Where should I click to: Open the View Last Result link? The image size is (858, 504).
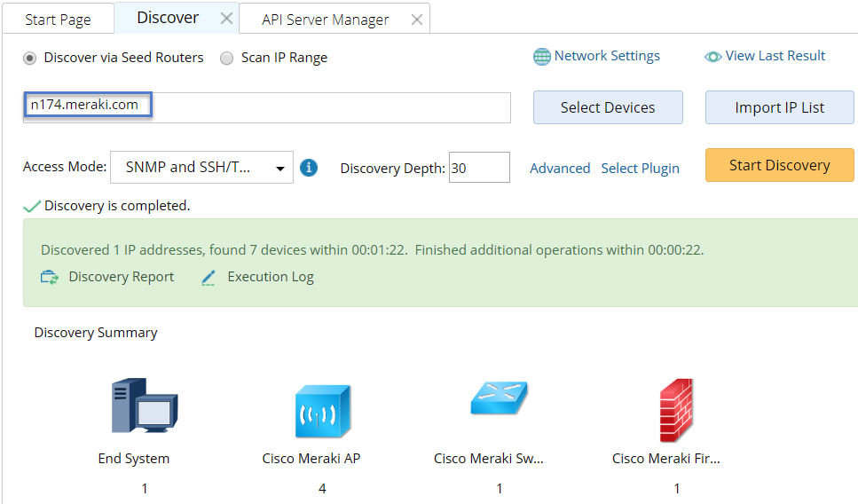coord(775,56)
